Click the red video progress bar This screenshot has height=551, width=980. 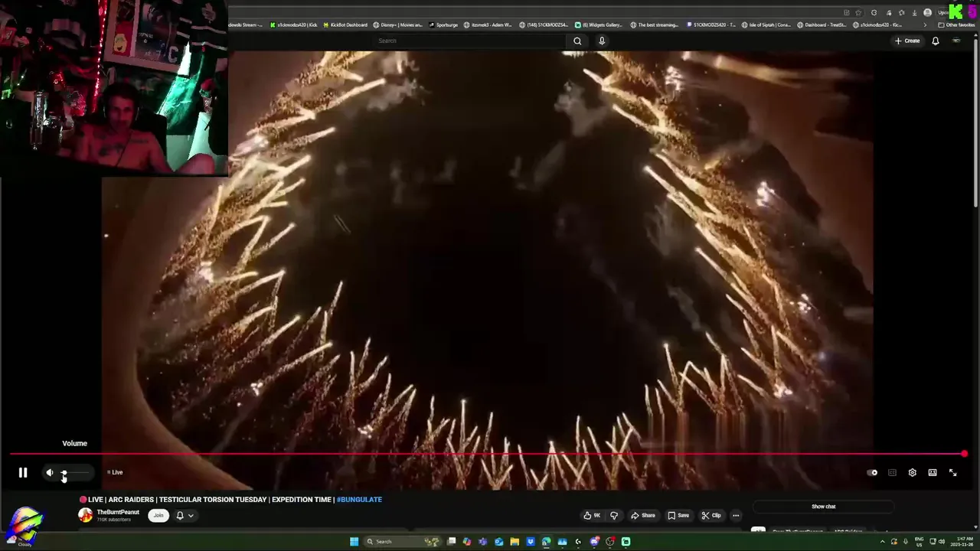(487, 454)
